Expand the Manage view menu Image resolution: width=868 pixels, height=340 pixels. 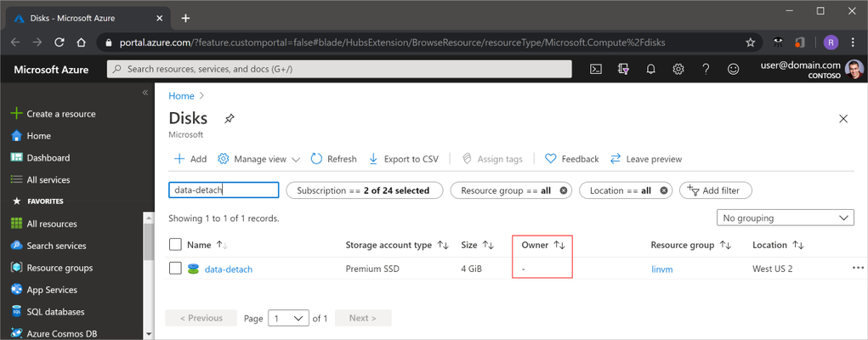click(258, 159)
